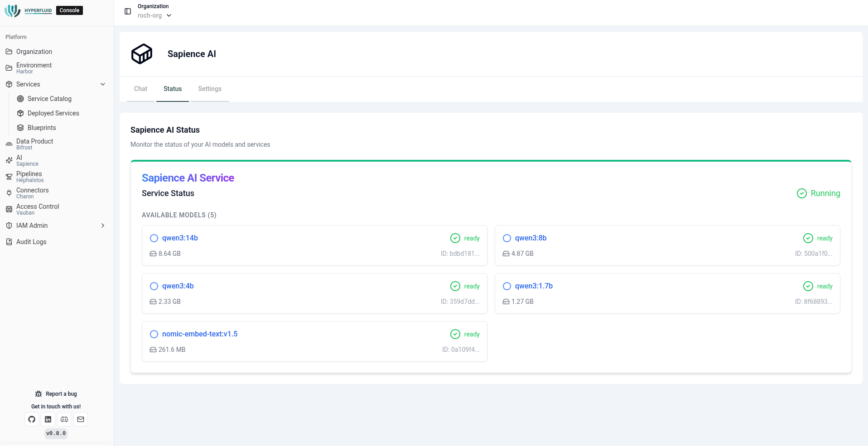Click Report a bug

56,394
